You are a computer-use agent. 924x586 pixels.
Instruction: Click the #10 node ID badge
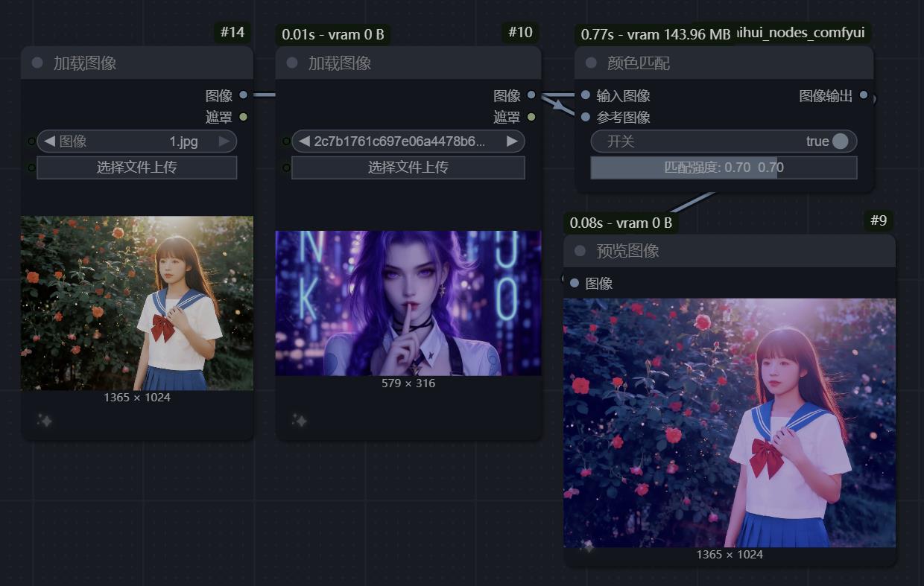pos(520,32)
